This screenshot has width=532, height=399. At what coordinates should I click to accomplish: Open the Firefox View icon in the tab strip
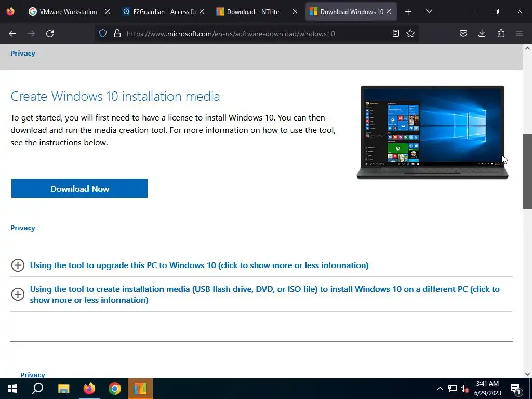pyautogui.click(x=10, y=11)
